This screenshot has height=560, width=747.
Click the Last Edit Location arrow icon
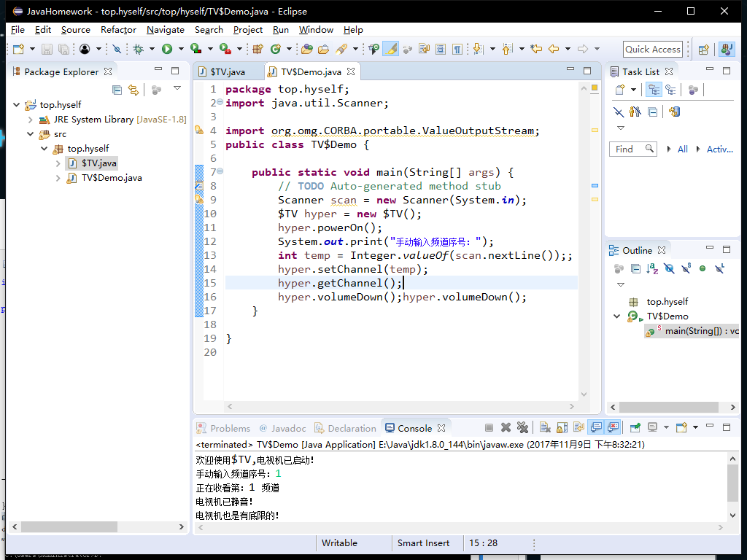tap(536, 49)
